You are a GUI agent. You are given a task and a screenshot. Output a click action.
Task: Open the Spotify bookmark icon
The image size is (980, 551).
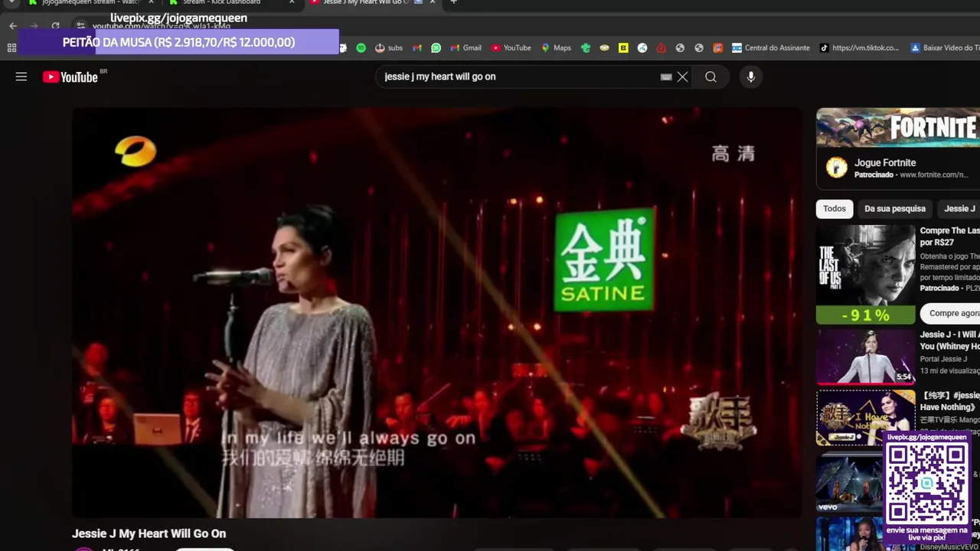361,47
